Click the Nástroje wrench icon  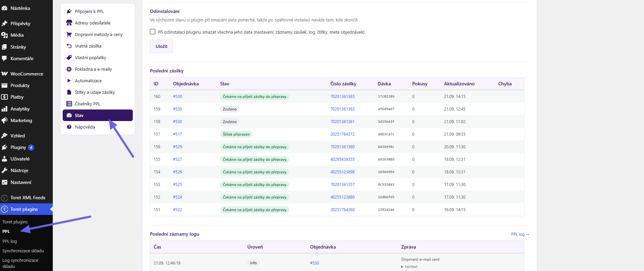pyautogui.click(x=4, y=170)
